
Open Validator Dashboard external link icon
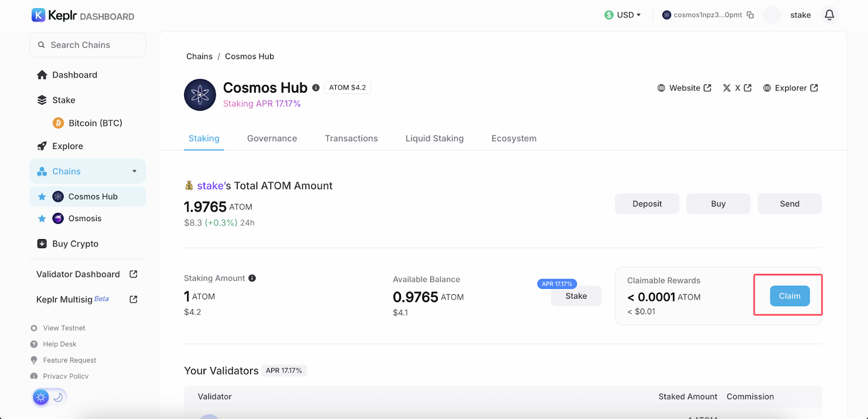click(x=133, y=274)
